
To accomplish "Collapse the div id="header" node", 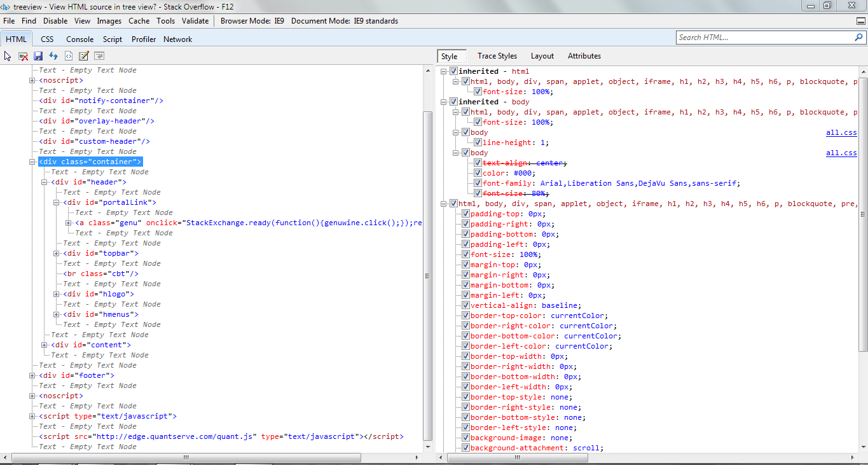I will [43, 181].
